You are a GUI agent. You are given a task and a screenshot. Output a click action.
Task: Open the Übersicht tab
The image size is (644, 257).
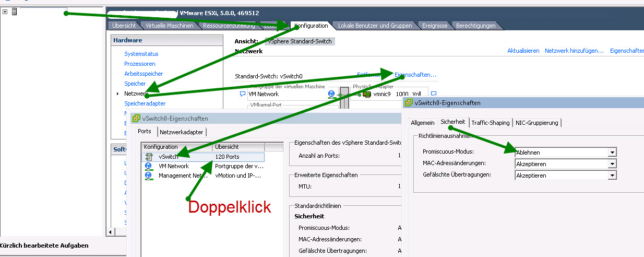click(x=124, y=26)
